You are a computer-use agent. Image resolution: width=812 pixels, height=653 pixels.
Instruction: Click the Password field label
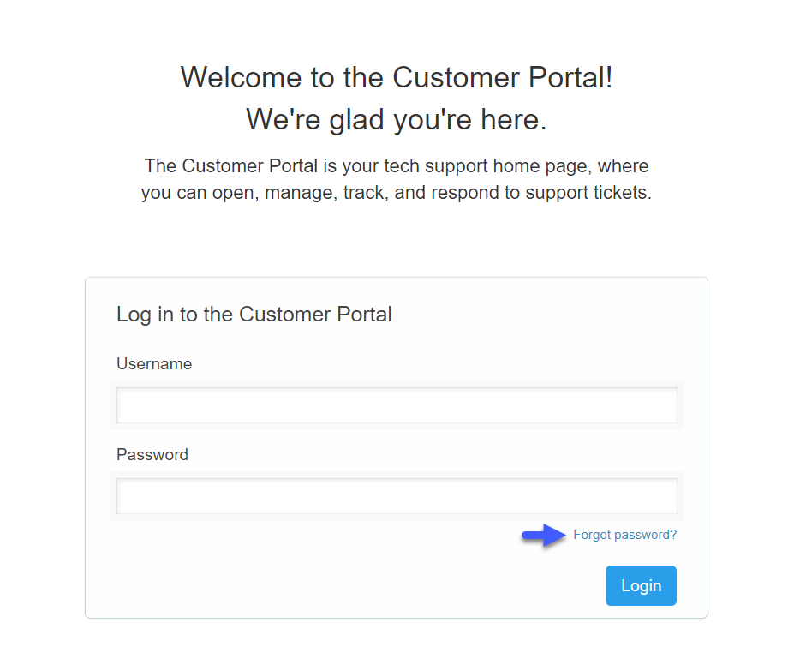coord(152,454)
